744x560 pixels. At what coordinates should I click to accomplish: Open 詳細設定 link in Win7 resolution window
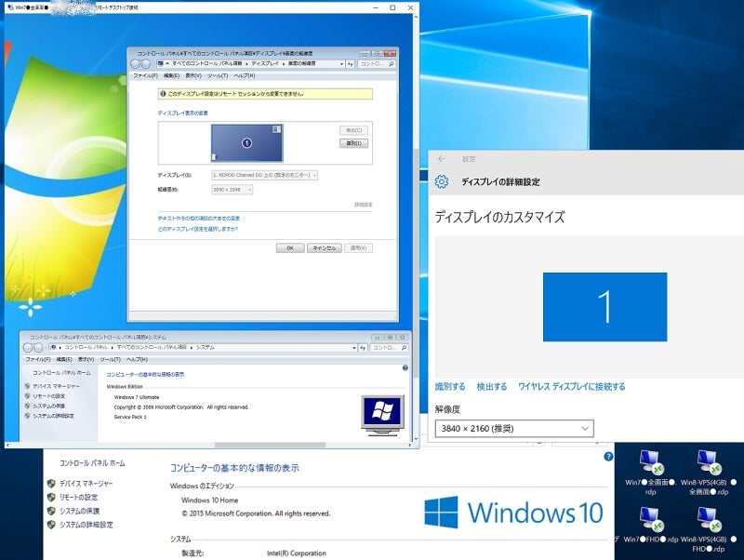pyautogui.click(x=364, y=205)
